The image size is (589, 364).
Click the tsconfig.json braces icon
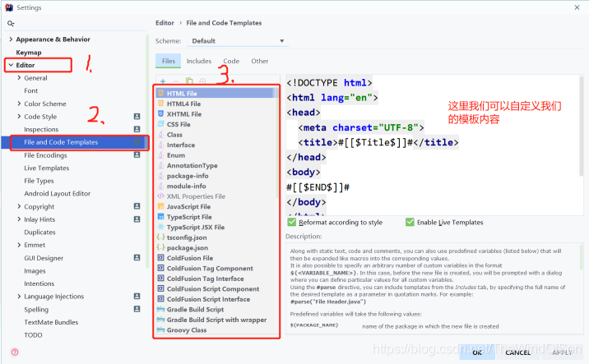click(160, 237)
